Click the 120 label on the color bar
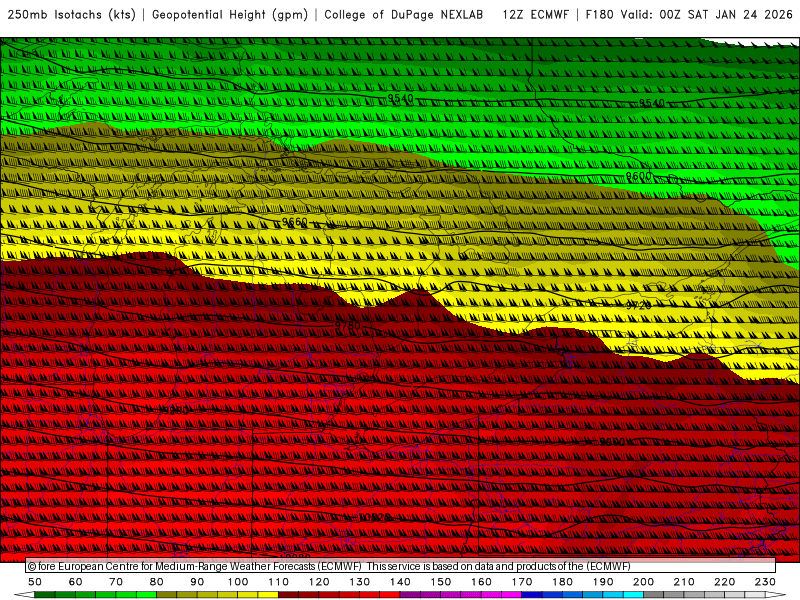This screenshot has height=600, width=800. pyautogui.click(x=319, y=582)
